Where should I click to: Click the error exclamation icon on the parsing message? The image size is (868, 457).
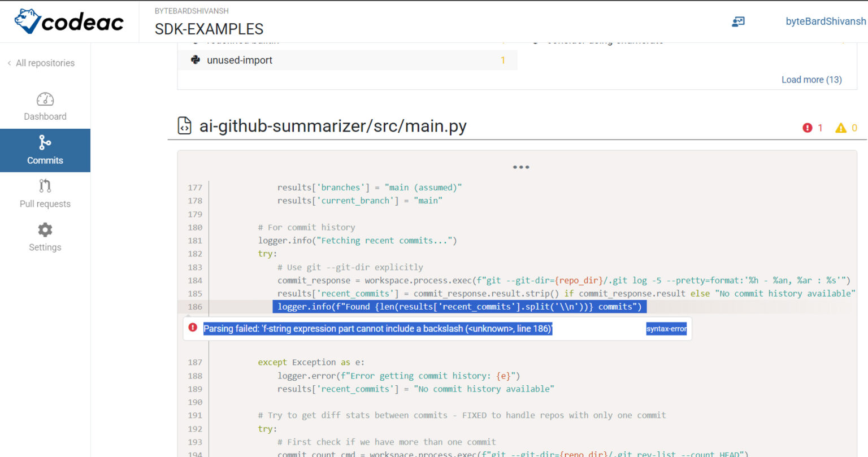pos(193,328)
